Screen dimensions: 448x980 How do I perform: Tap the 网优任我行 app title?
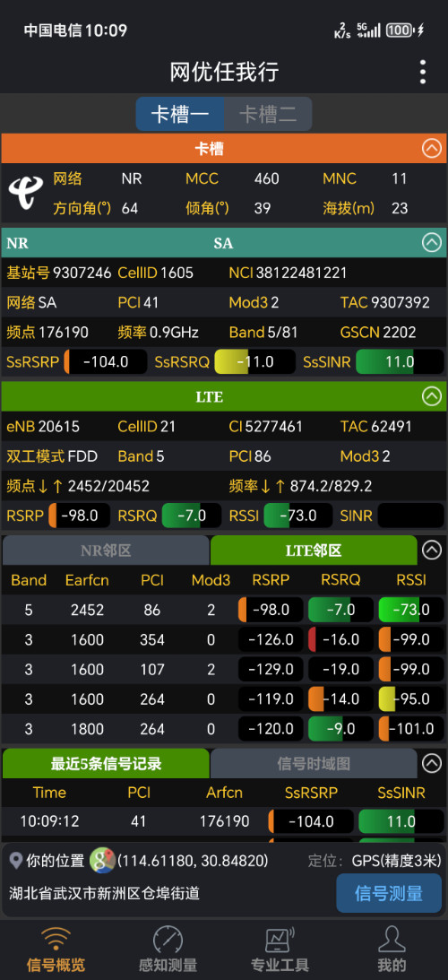[x=224, y=72]
